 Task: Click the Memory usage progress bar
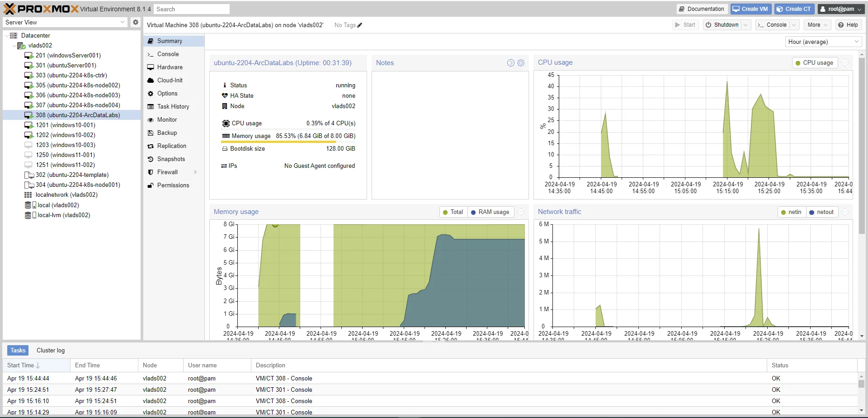click(x=288, y=142)
